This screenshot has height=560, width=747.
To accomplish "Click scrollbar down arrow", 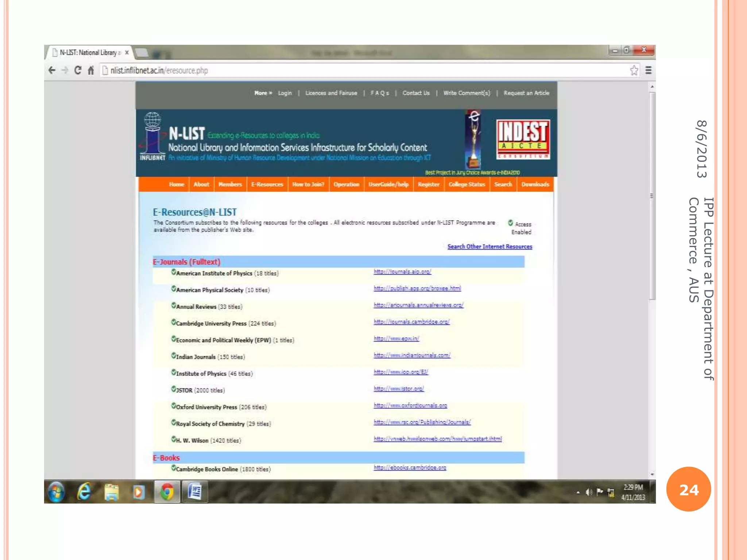I will pos(652,474).
